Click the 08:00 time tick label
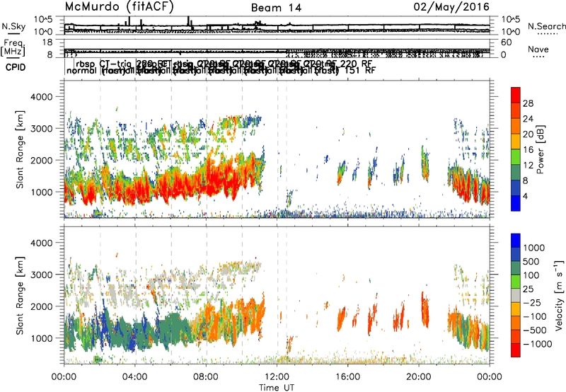Screen dimensions: 566x392 coord(206,377)
